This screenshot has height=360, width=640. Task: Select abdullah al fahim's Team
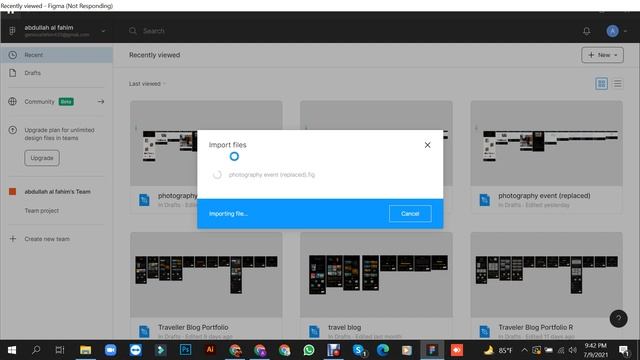[57, 191]
